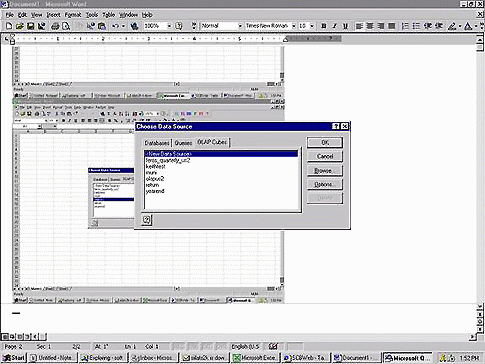Click the tab alignment selector on ruler
The width and height of the screenshot is (485, 364).
[x=7, y=39]
